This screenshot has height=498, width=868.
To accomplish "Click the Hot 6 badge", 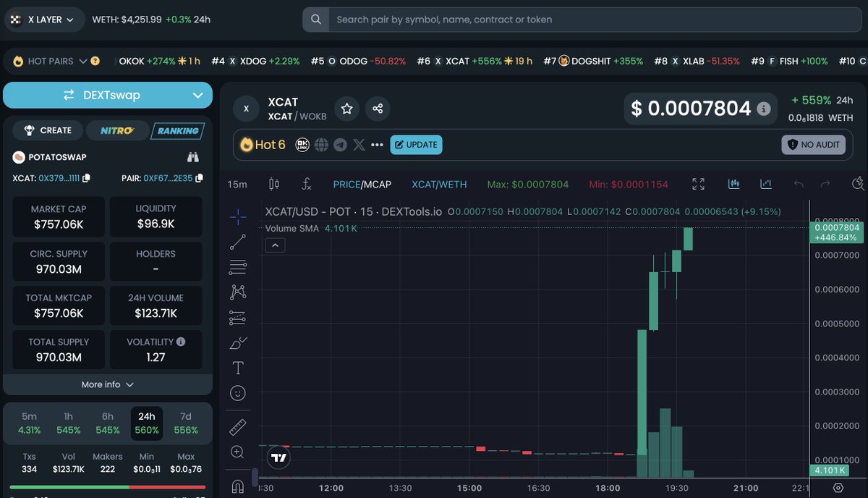I will [263, 145].
